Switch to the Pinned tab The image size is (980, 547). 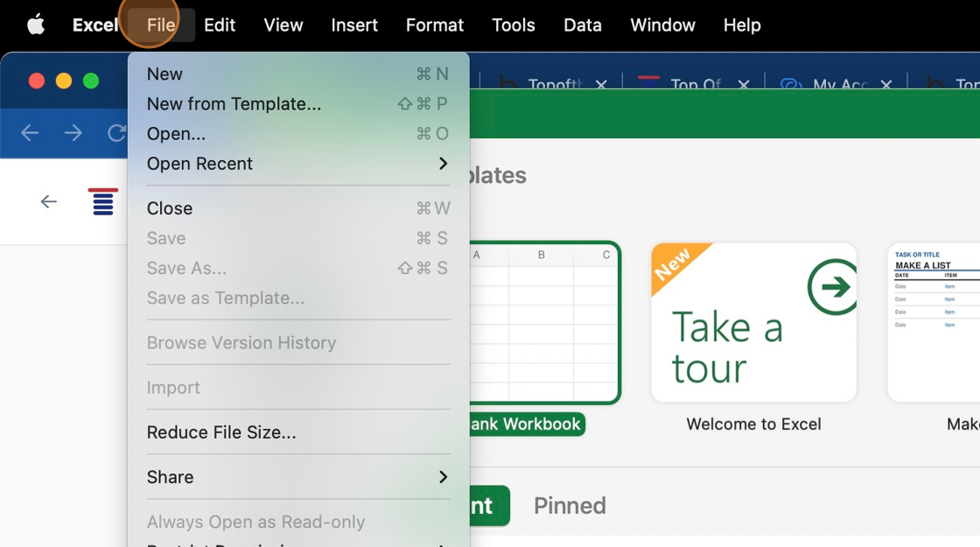pos(570,505)
